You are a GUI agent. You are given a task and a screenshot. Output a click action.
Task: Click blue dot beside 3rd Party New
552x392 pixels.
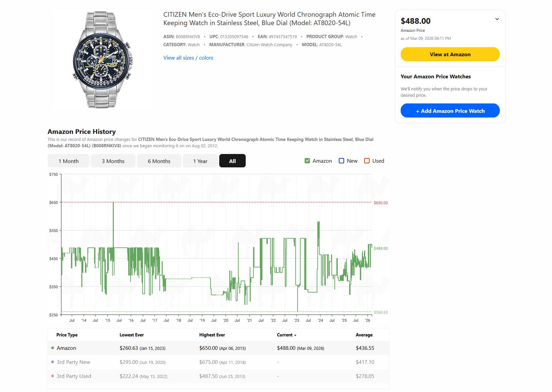(x=53, y=362)
